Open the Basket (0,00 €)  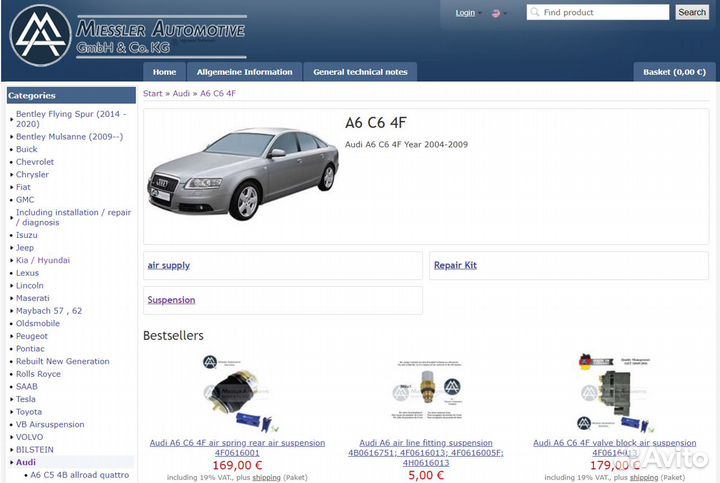tap(674, 72)
